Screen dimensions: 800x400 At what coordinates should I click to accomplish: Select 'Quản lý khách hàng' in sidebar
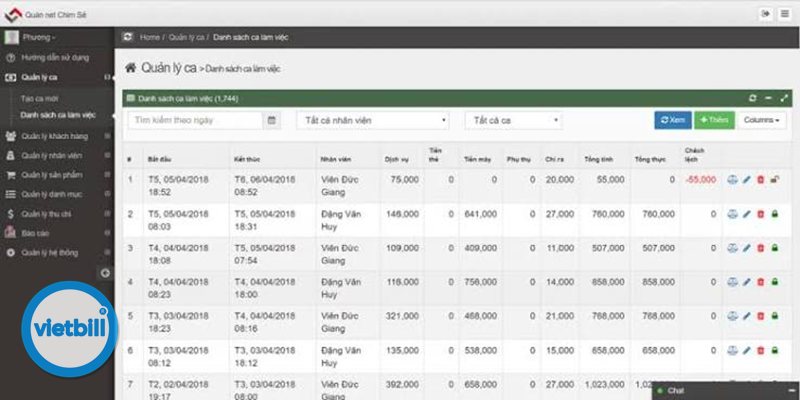(x=55, y=136)
